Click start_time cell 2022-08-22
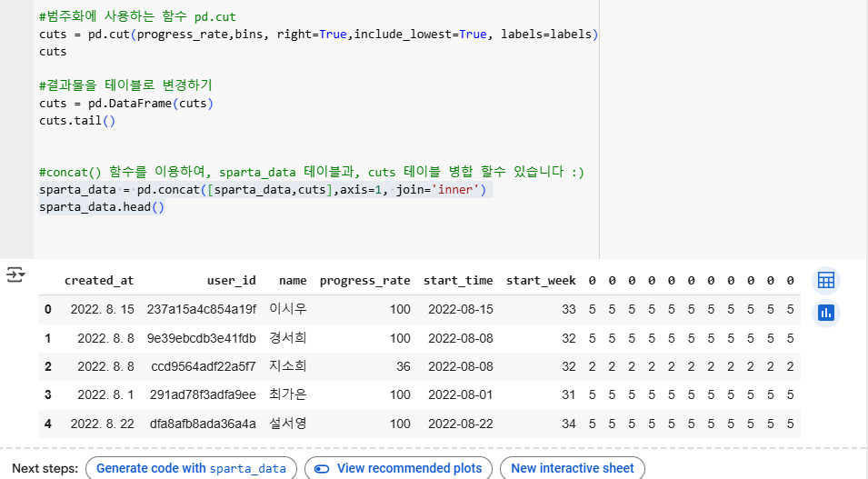Image resolution: width=868 pixels, height=479 pixels. point(461,424)
